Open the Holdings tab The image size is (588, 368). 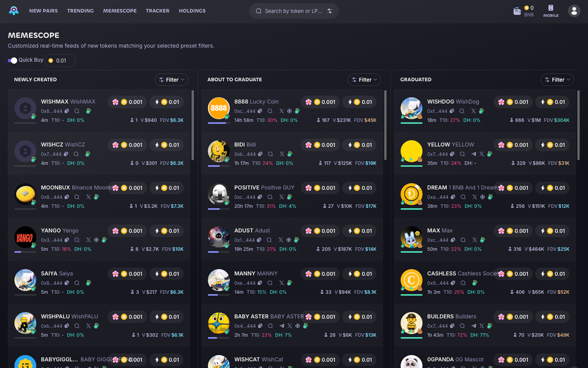point(192,11)
